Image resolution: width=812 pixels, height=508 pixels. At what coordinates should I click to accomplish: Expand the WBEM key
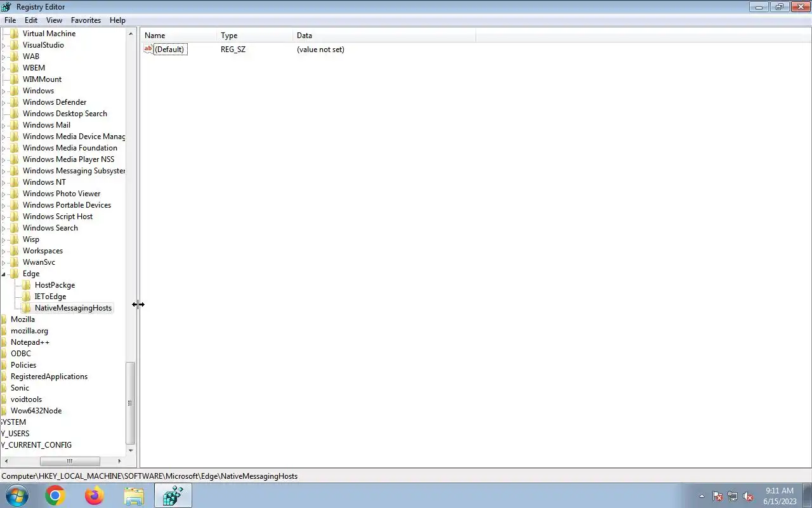coord(4,68)
